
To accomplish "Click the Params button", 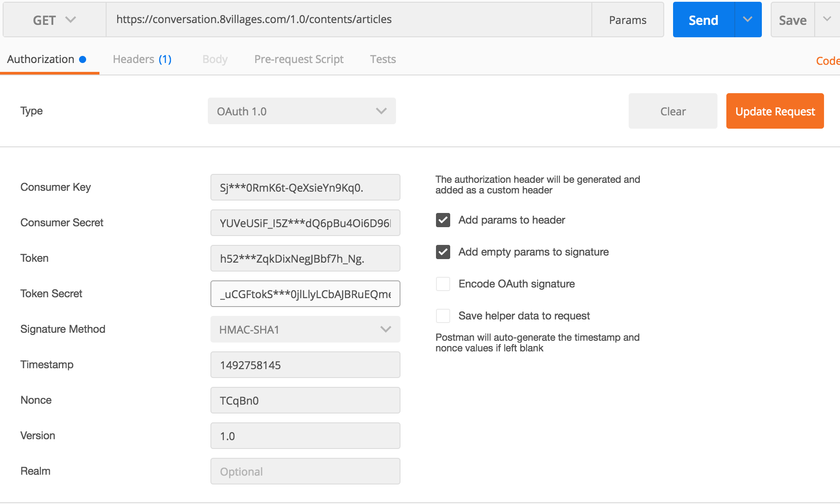I will 627,20.
